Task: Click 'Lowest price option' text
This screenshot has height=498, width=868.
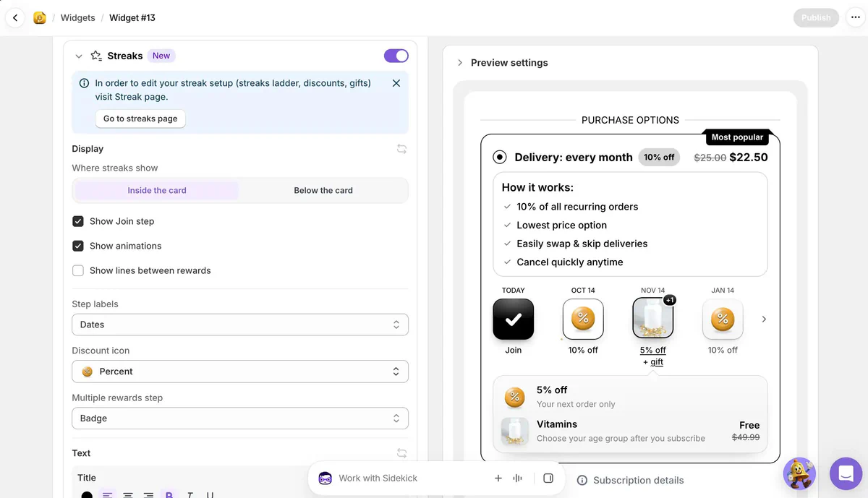Action: pos(562,225)
